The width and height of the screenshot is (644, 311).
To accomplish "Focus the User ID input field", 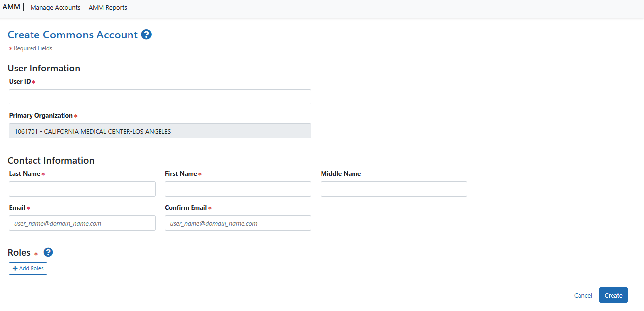I will point(160,97).
